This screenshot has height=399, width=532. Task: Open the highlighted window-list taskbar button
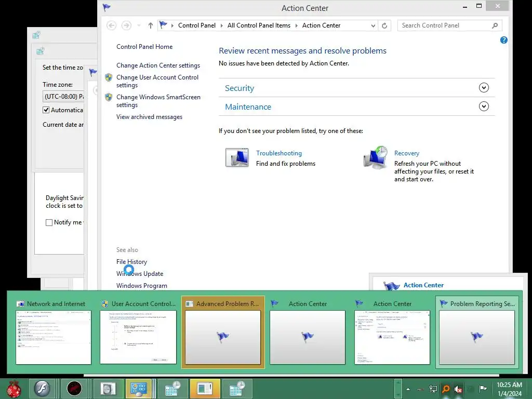(x=205, y=389)
